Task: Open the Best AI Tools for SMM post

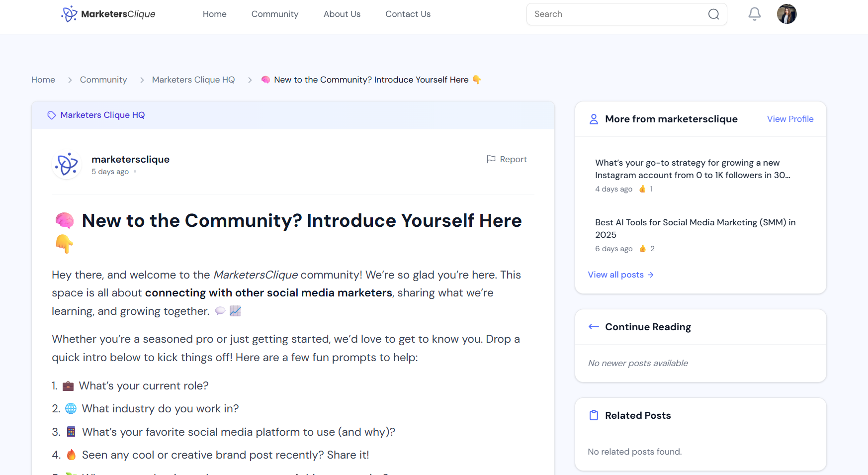Action: tap(694, 228)
